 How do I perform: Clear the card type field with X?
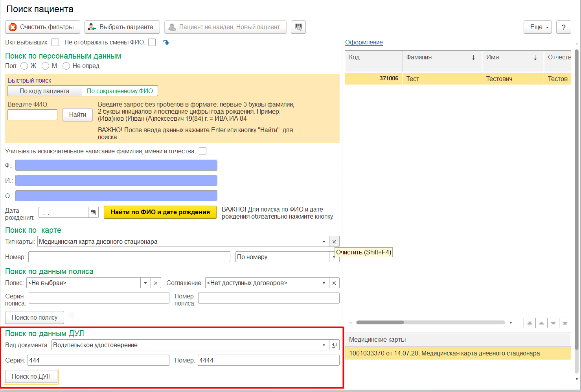tap(334, 242)
